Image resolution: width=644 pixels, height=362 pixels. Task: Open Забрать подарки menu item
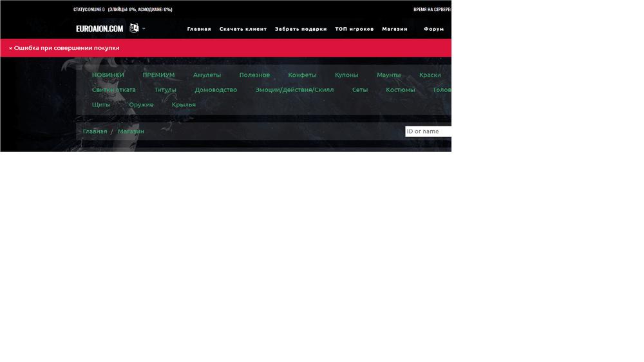click(301, 29)
